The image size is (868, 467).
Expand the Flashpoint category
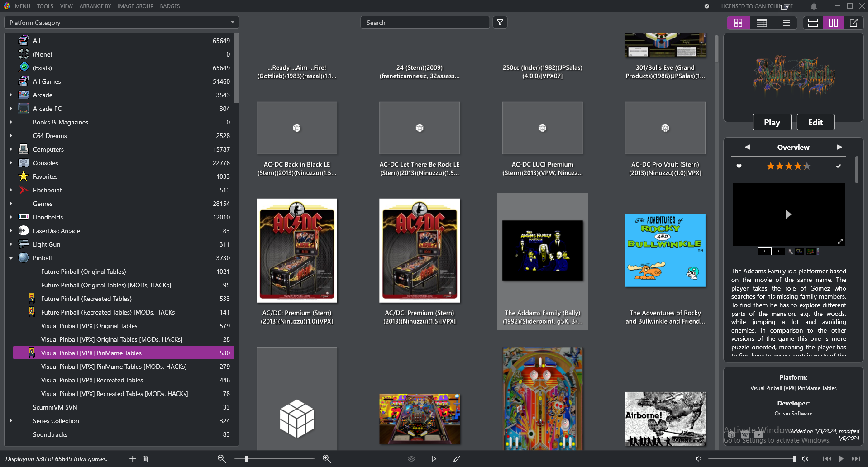pyautogui.click(x=10, y=190)
